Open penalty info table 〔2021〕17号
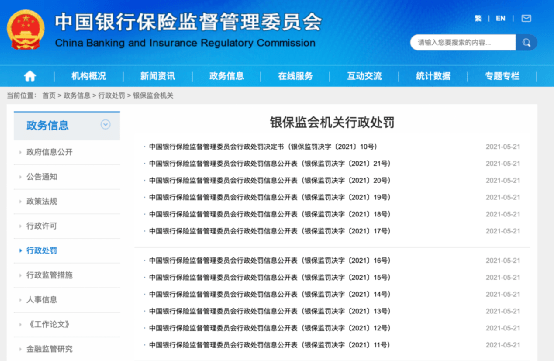Image resolution: width=554 pixels, height=361 pixels. [x=270, y=231]
